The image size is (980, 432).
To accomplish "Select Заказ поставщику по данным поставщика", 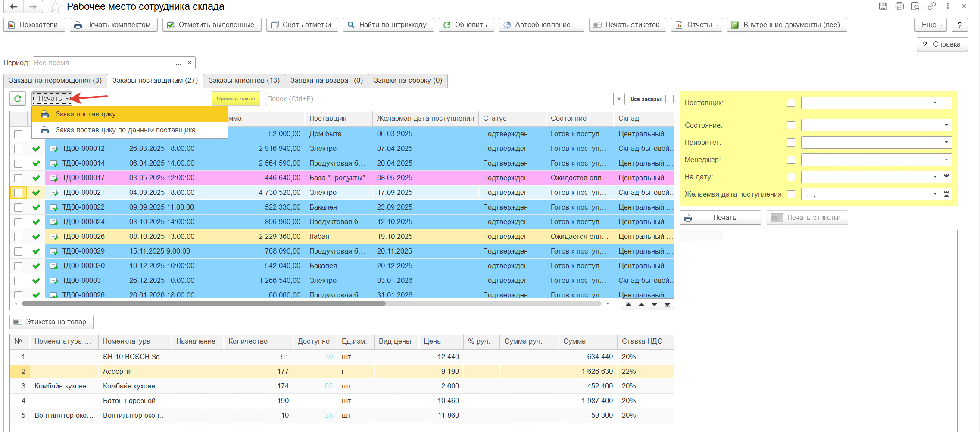I will click(130, 130).
